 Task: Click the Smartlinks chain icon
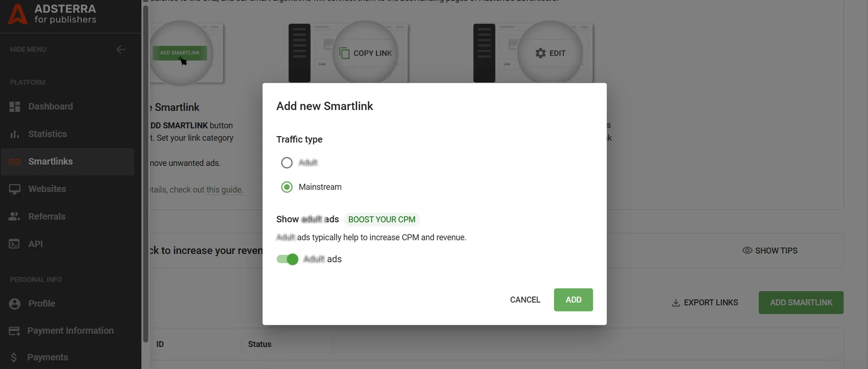coord(15,162)
